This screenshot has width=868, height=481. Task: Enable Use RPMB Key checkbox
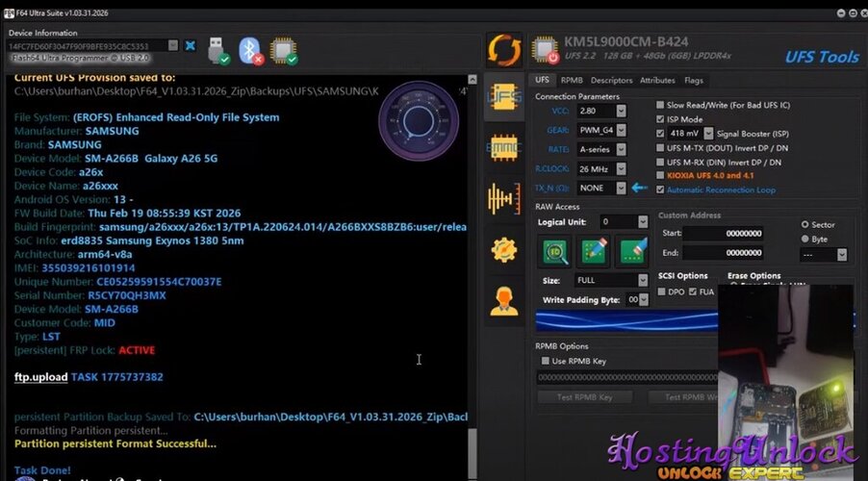tap(546, 361)
